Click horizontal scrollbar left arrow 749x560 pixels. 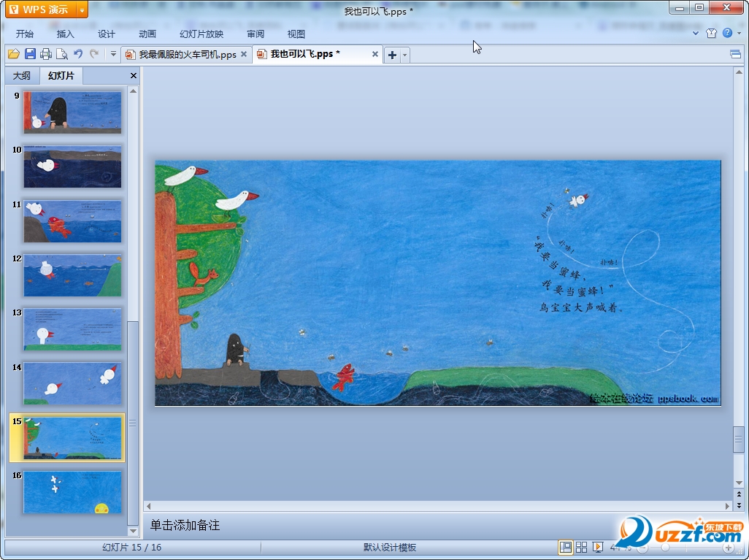(x=148, y=505)
